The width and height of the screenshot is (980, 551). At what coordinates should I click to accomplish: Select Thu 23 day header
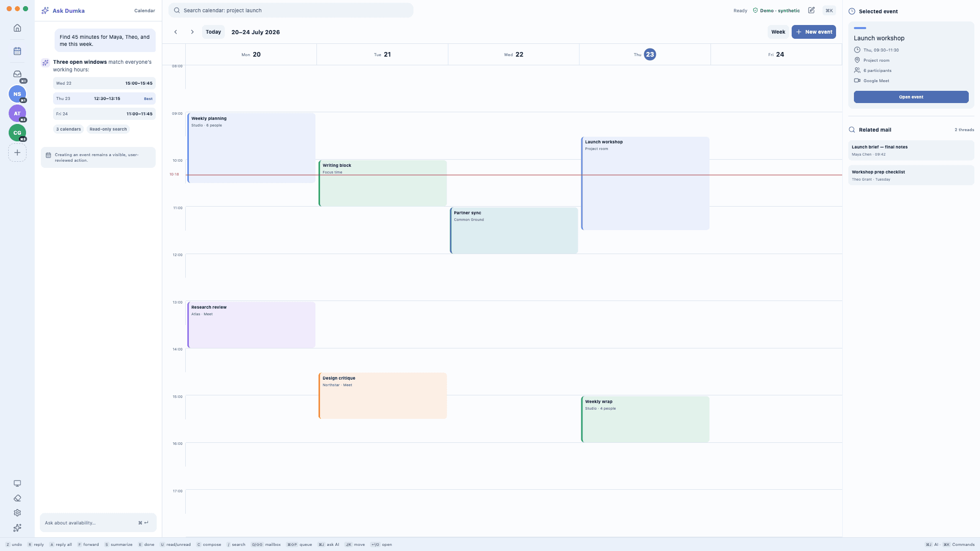pos(645,55)
